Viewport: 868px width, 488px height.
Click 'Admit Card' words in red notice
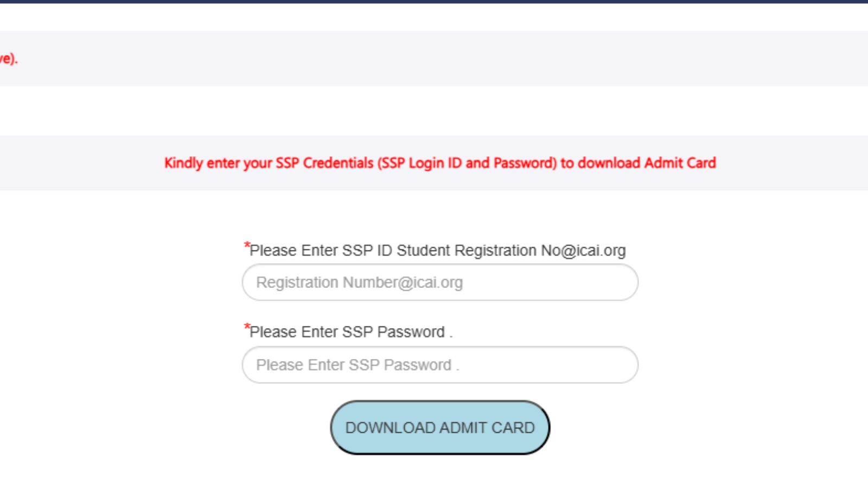click(x=680, y=163)
